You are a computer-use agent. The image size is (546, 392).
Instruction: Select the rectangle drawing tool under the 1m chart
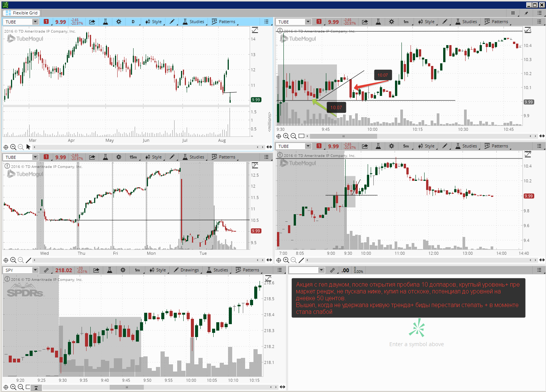coord(301,136)
